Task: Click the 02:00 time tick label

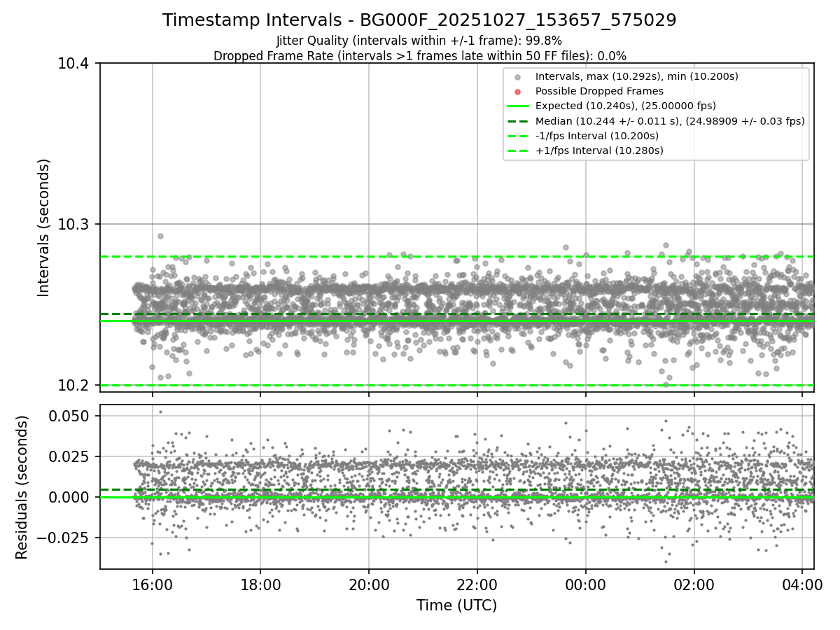Action: click(694, 584)
